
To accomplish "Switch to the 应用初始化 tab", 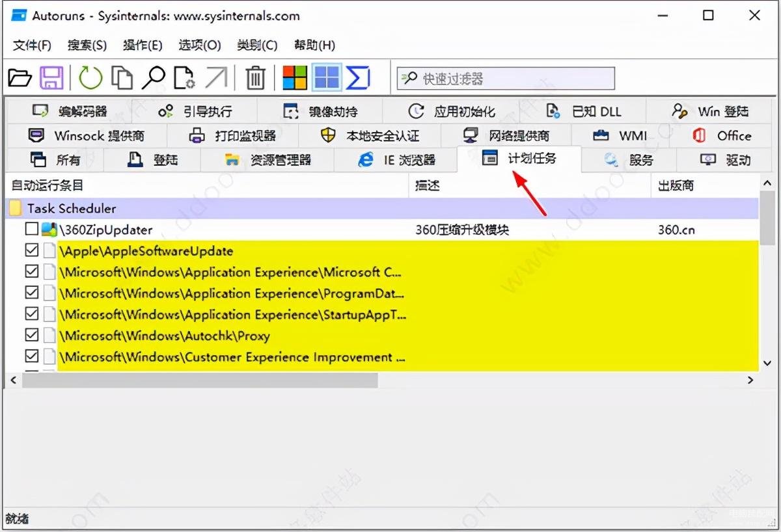I will coord(452,111).
